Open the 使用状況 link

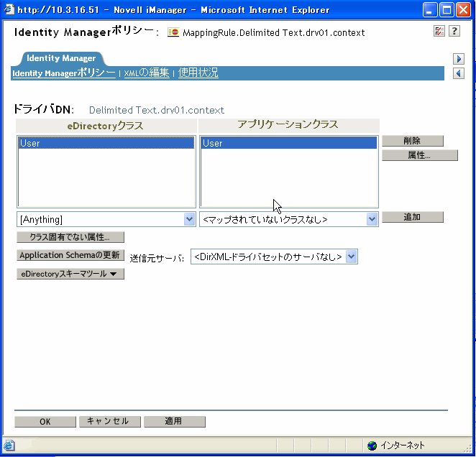(198, 73)
